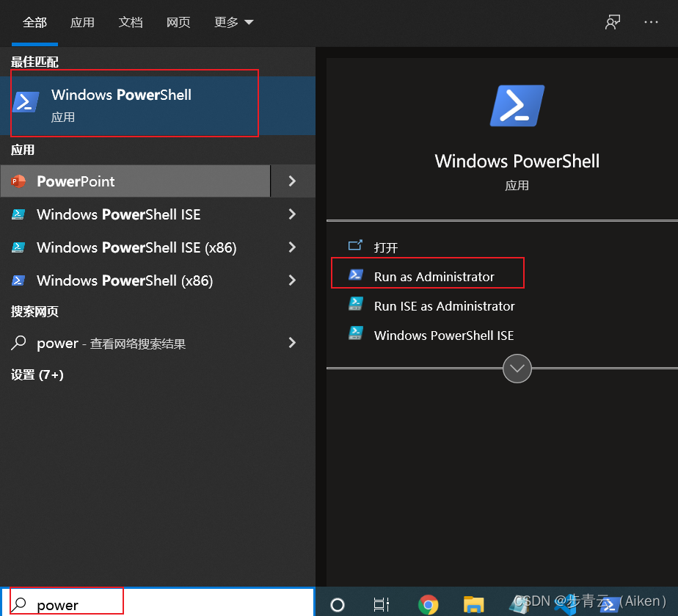Click the search input containing power
This screenshot has width=678, height=616.
click(157, 603)
